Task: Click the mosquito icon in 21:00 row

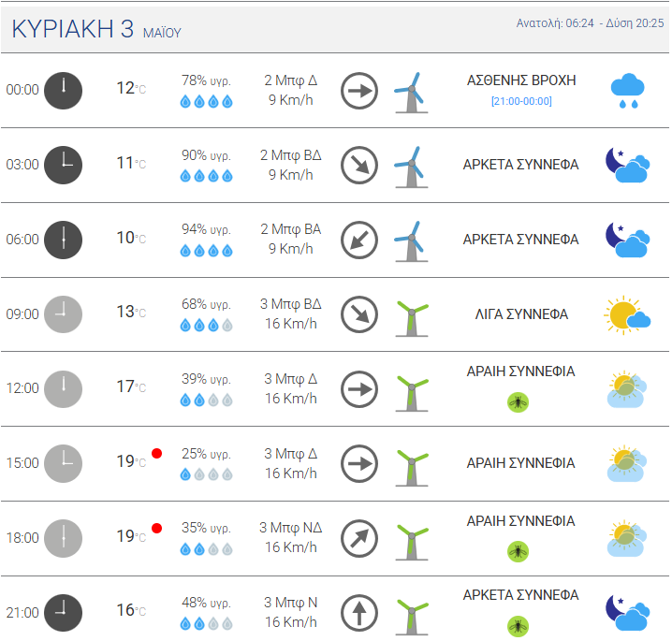Action: pyautogui.click(x=518, y=626)
